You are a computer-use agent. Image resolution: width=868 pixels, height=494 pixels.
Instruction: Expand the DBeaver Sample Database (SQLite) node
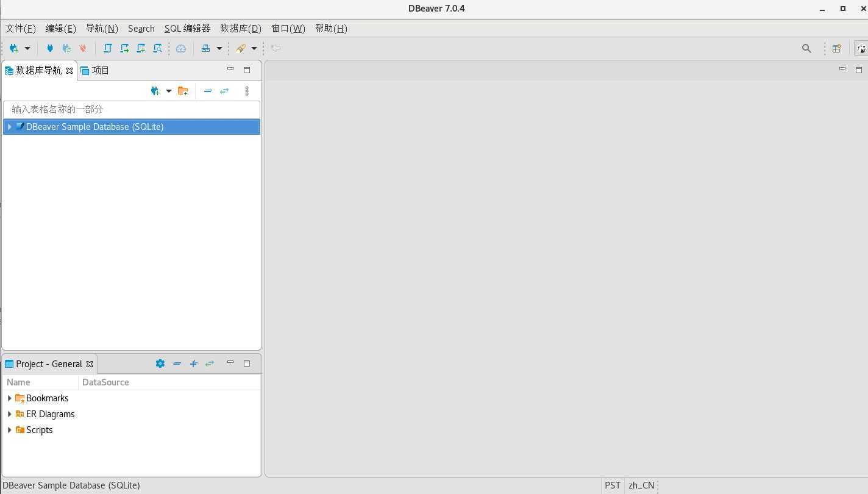coord(9,127)
